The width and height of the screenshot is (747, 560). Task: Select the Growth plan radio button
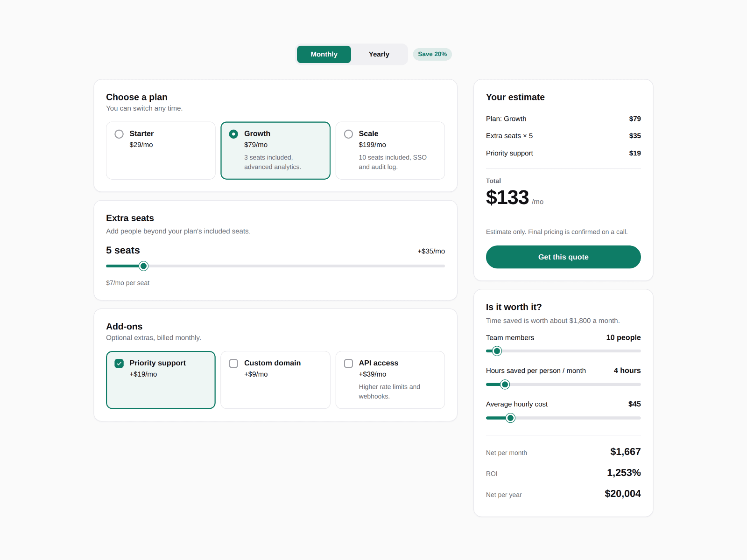click(x=233, y=134)
